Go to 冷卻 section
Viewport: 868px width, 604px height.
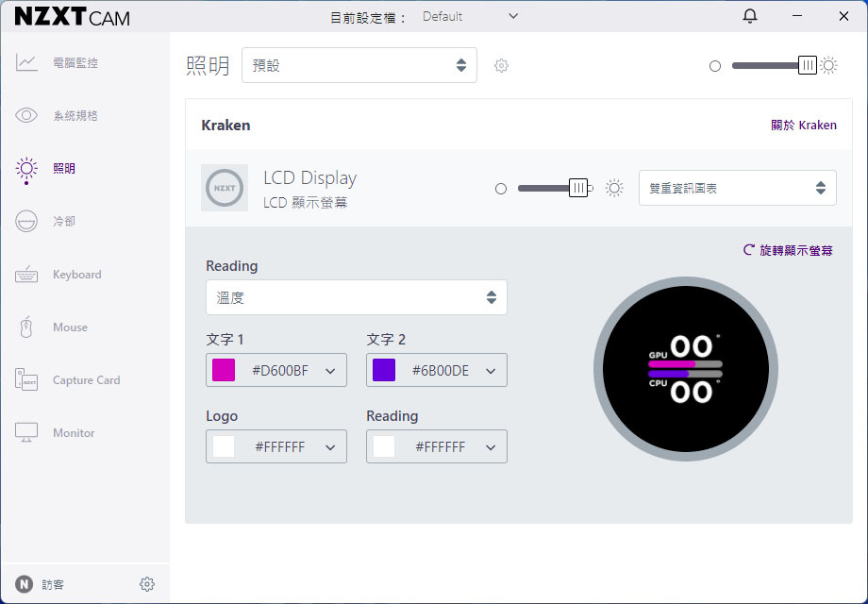pos(64,222)
